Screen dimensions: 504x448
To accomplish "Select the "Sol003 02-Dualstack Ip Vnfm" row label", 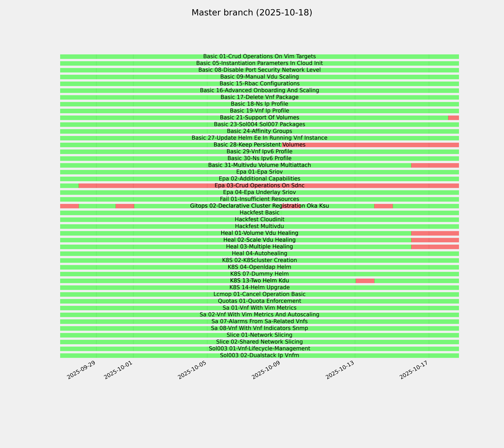I will (x=259, y=355).
